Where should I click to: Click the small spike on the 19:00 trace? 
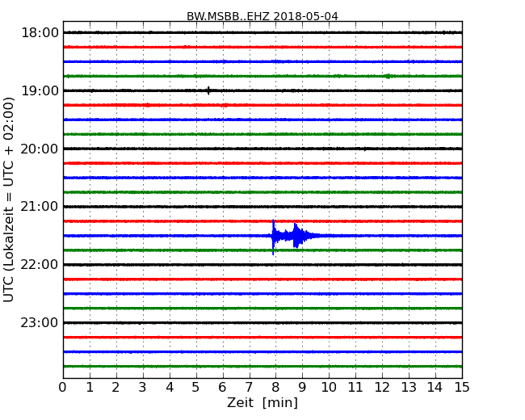click(x=208, y=90)
